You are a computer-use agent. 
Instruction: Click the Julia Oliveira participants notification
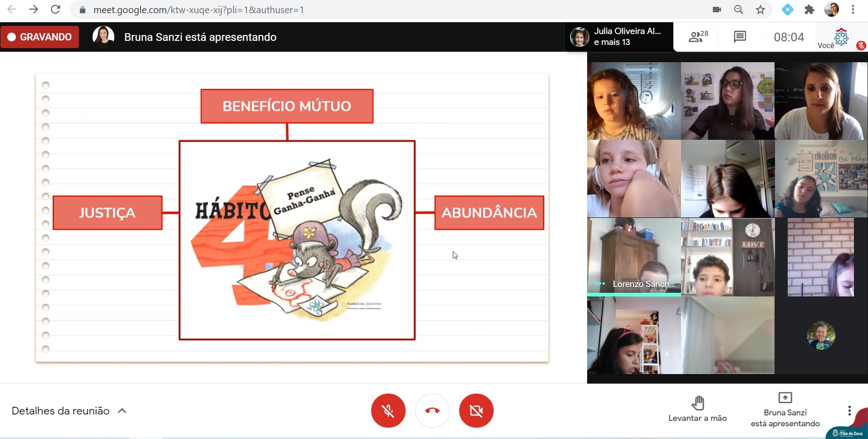[x=619, y=37]
